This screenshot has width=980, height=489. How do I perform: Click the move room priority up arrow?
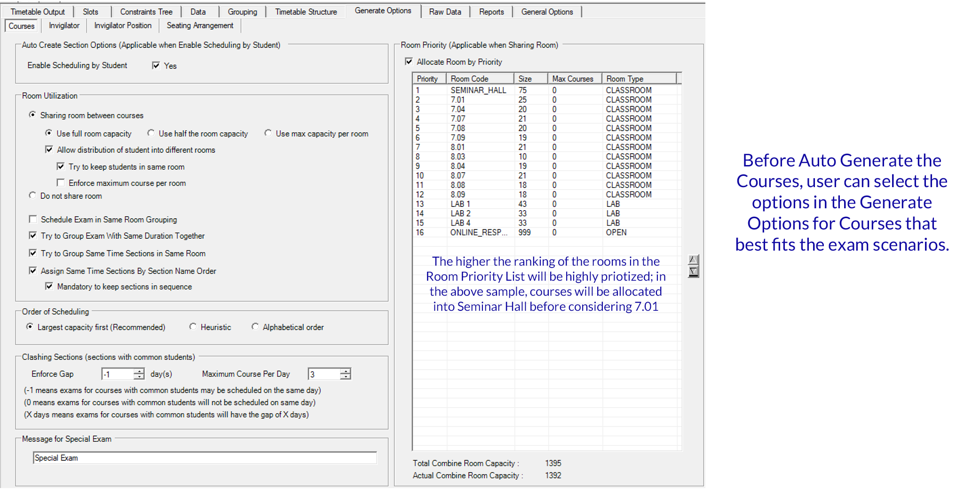pyautogui.click(x=693, y=260)
